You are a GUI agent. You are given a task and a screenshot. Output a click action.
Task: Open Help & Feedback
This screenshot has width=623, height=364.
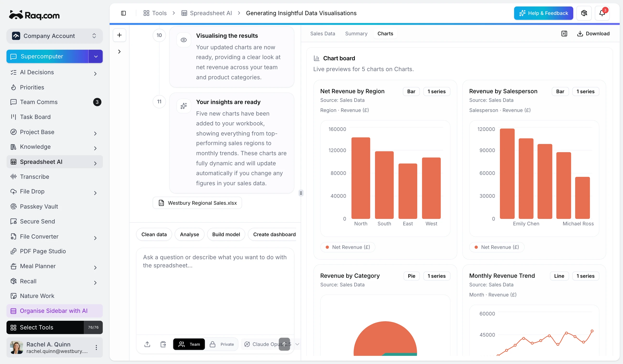point(543,13)
